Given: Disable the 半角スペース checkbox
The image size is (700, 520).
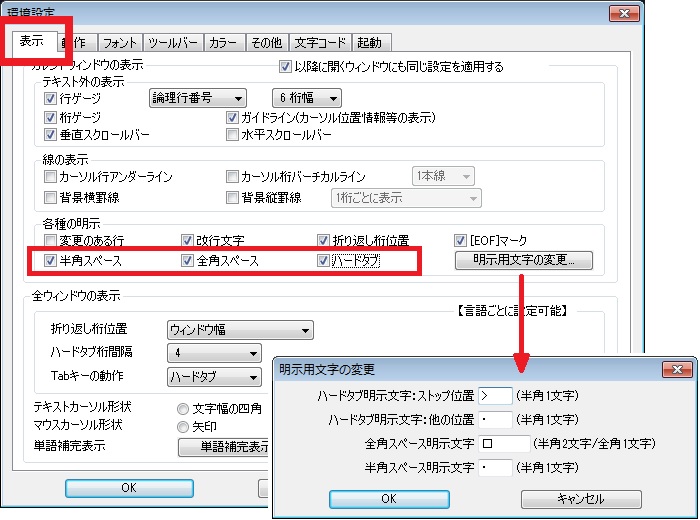Looking at the screenshot, I should click(x=51, y=261).
